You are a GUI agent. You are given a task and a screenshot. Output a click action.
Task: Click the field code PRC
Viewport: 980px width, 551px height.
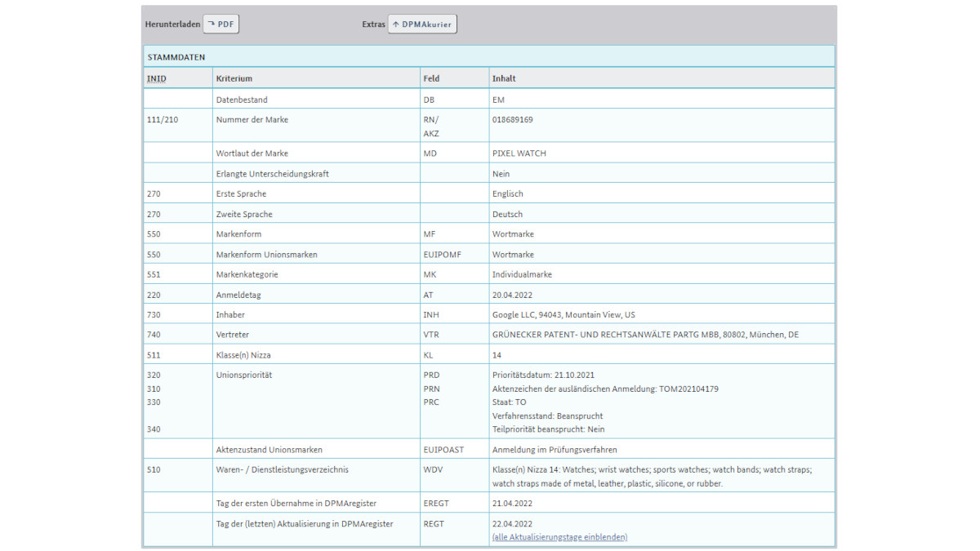(431, 402)
